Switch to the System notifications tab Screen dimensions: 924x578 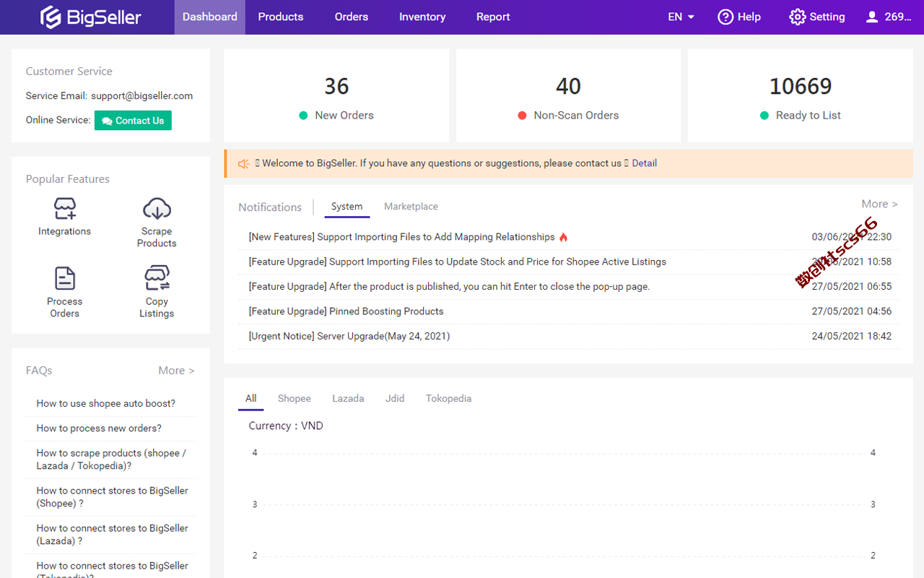click(x=347, y=207)
